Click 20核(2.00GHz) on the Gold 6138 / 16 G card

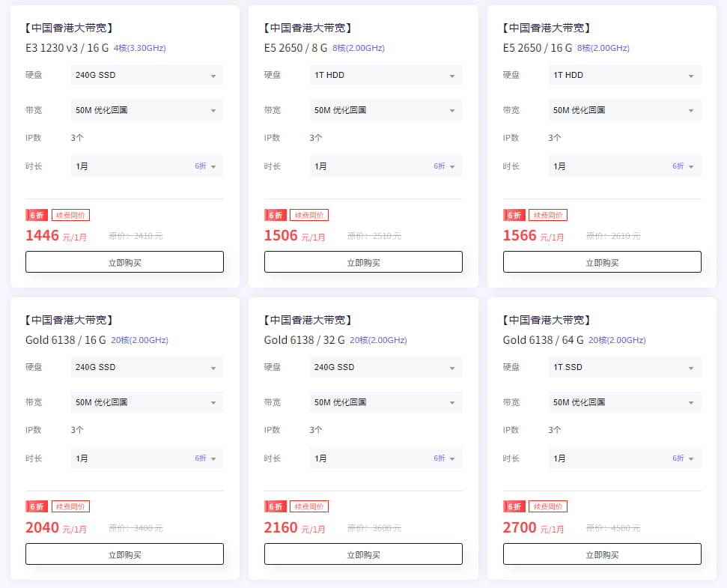tap(139, 341)
